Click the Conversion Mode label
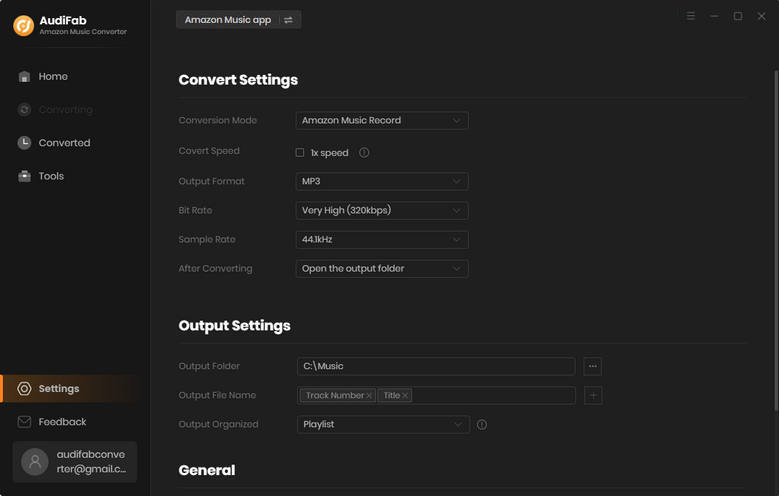 [218, 120]
